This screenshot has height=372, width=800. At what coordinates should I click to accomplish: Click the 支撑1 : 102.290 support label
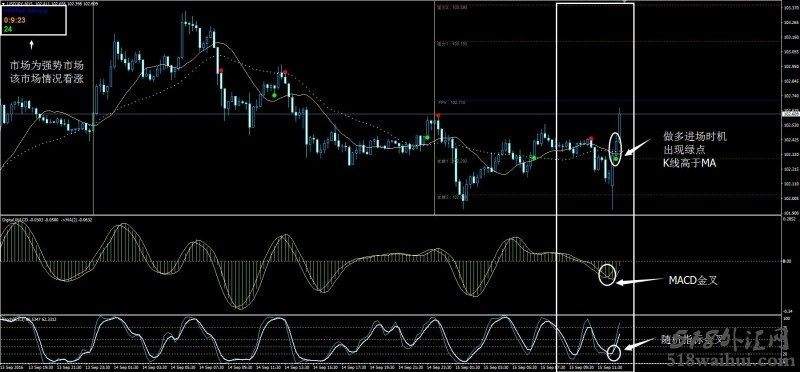(x=452, y=161)
